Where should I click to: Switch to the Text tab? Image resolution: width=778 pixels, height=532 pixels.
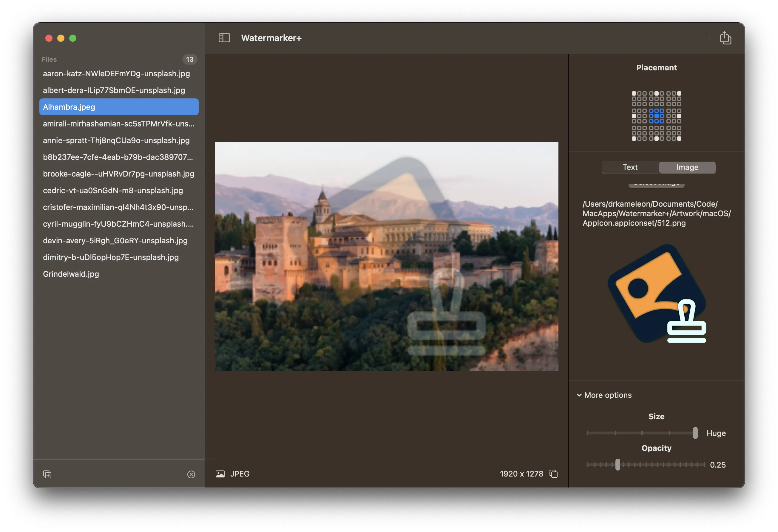(x=630, y=167)
